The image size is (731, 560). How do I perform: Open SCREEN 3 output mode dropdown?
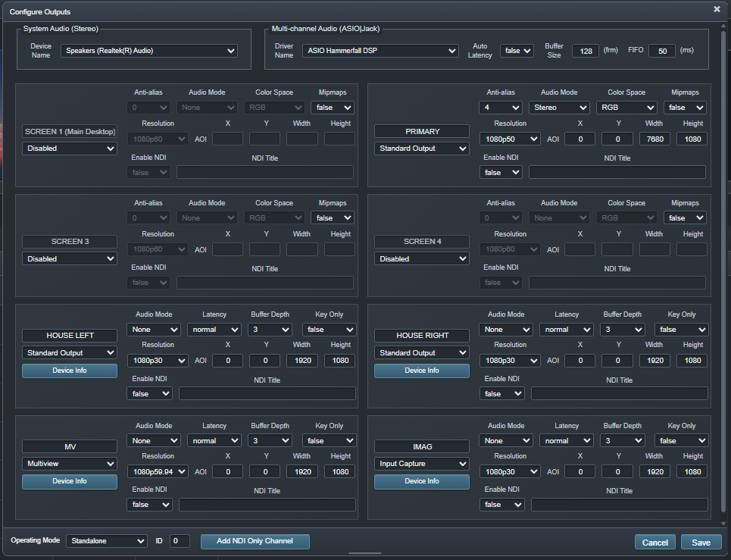tap(70, 259)
